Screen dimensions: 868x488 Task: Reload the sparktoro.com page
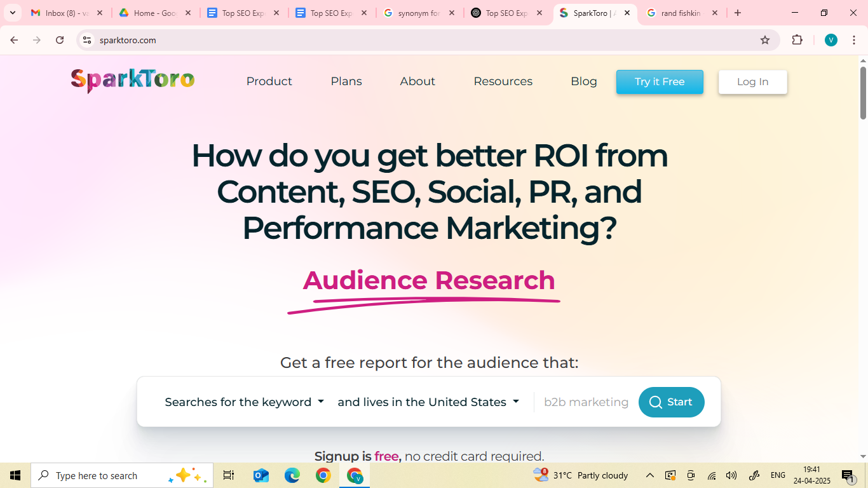point(60,40)
